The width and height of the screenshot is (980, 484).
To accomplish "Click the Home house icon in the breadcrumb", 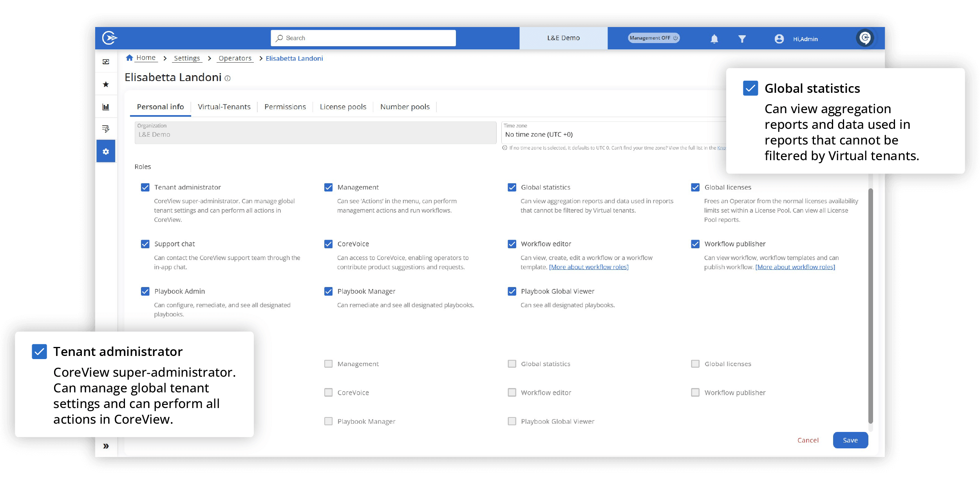I will pyautogui.click(x=129, y=58).
